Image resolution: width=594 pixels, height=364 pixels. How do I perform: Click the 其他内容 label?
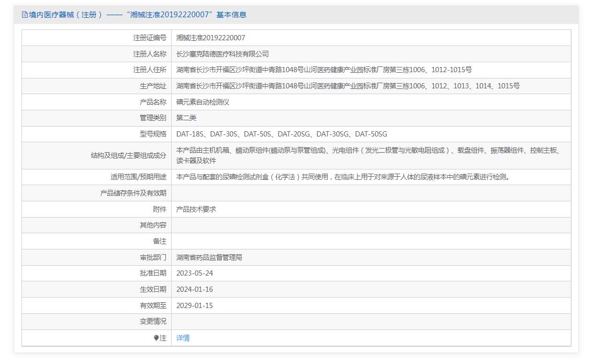153,225
